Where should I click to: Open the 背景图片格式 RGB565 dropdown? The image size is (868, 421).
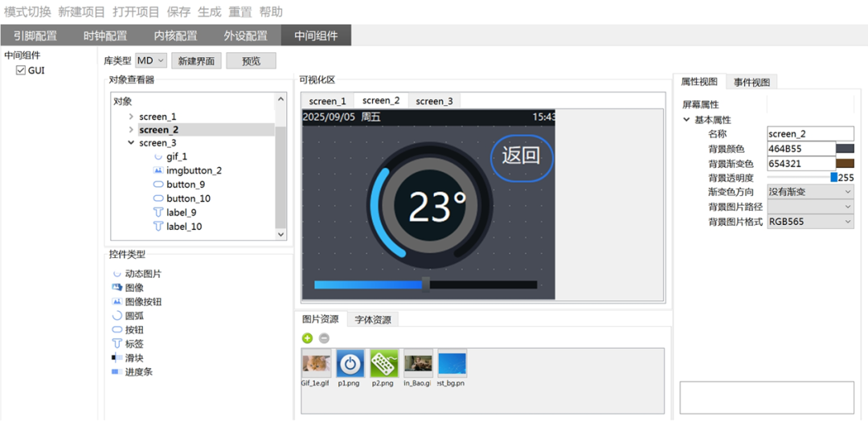click(x=810, y=221)
